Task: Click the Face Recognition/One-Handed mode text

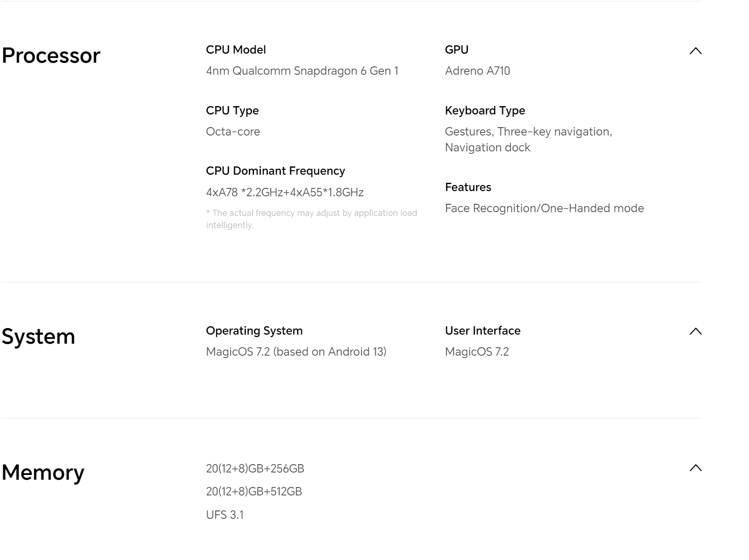Action: pyautogui.click(x=544, y=208)
